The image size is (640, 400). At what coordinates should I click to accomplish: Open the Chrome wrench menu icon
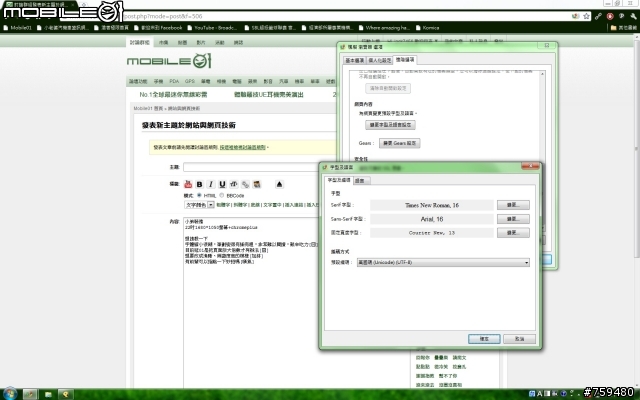[633, 16]
